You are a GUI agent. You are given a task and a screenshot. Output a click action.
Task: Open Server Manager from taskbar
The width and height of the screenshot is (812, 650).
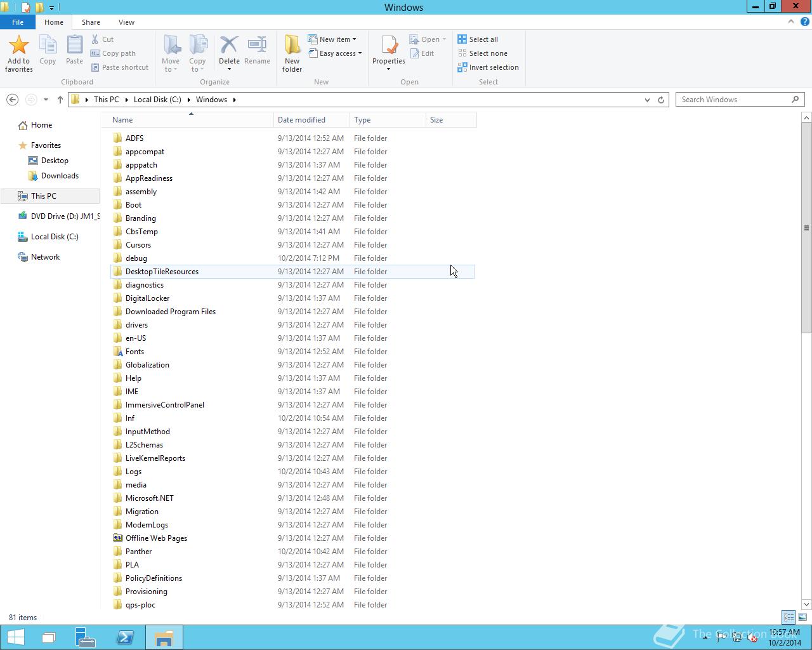pyautogui.click(x=85, y=637)
